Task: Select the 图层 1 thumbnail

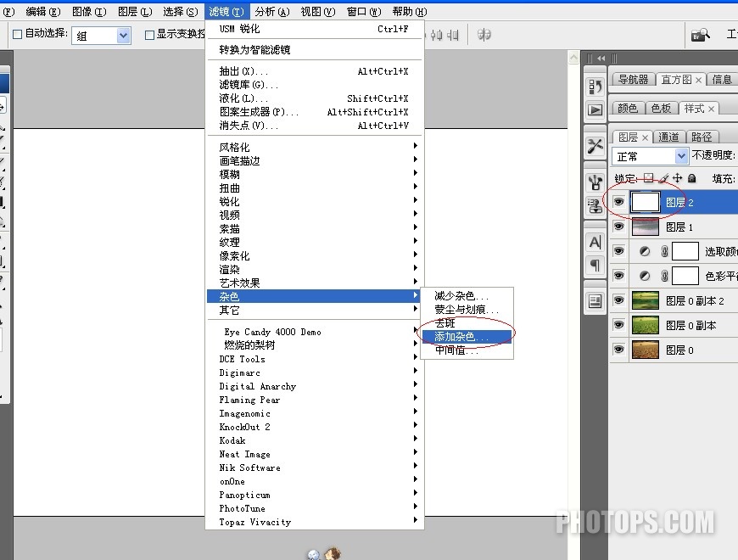Action: point(645,227)
